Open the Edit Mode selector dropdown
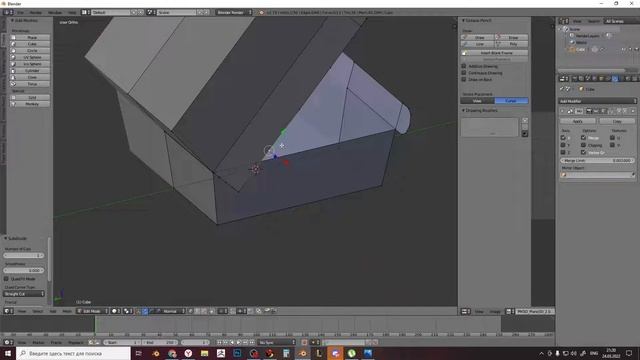Screen dimensions: 640x360 coord(93,311)
